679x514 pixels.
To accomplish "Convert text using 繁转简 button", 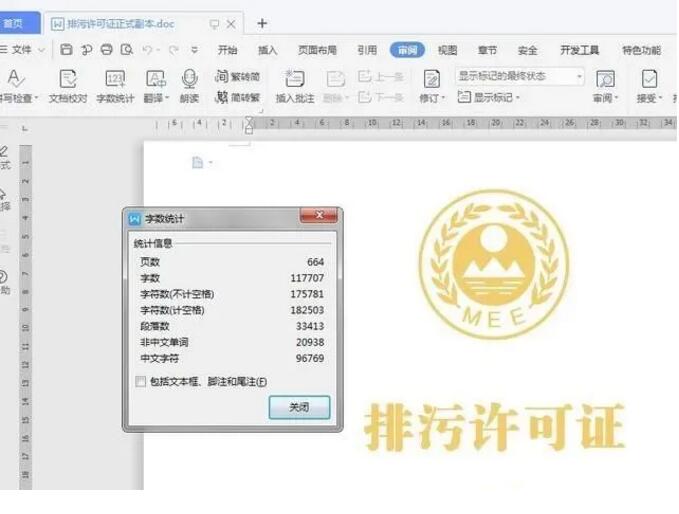I will (x=238, y=76).
